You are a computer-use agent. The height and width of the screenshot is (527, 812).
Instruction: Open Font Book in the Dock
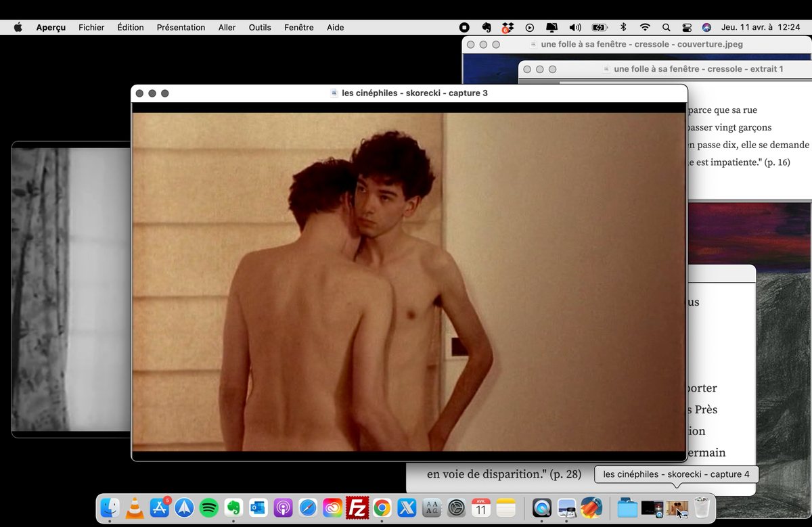(x=431, y=507)
